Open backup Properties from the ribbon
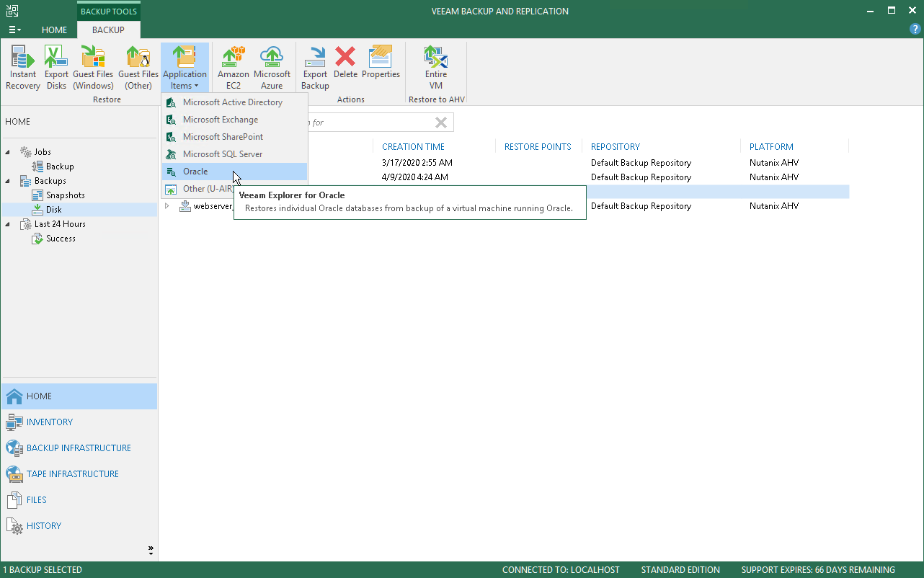924x578 pixels. (x=381, y=62)
